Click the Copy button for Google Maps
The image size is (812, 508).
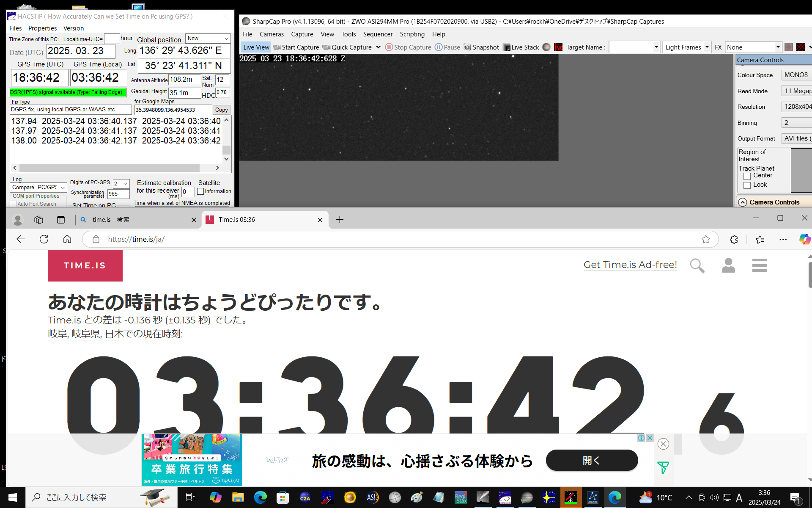point(221,110)
